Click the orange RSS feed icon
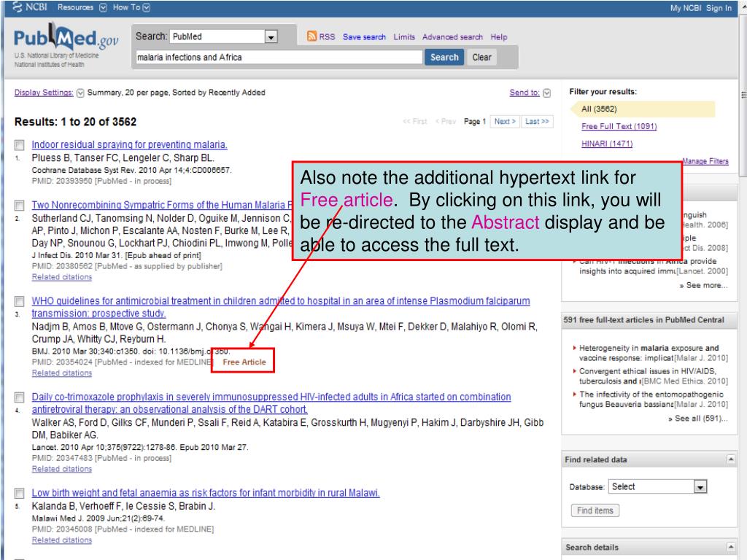This screenshot has height=560, width=747. [311, 36]
